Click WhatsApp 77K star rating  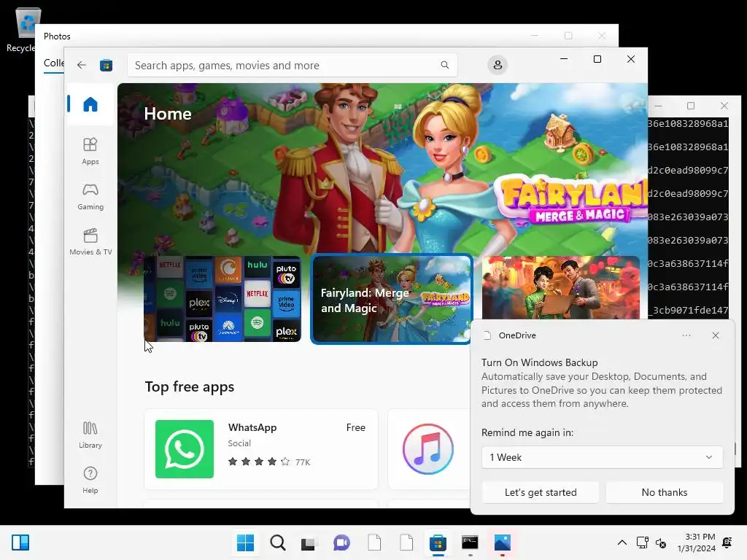269,462
